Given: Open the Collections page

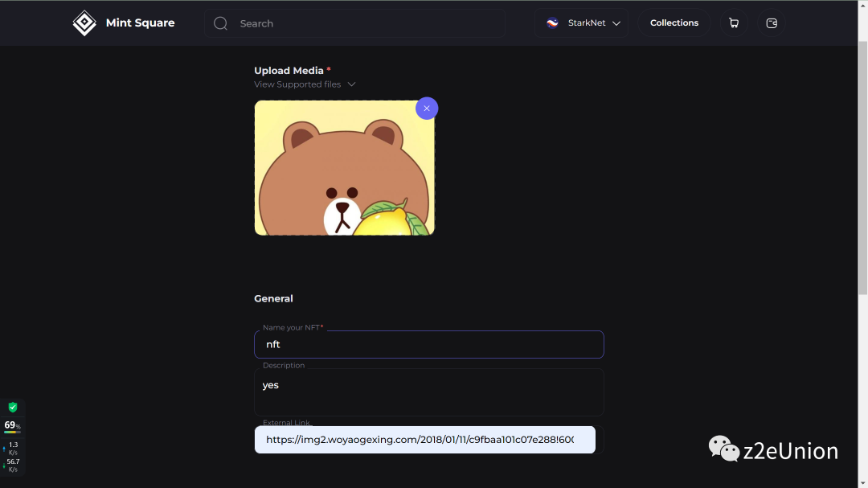Looking at the screenshot, I should point(674,23).
